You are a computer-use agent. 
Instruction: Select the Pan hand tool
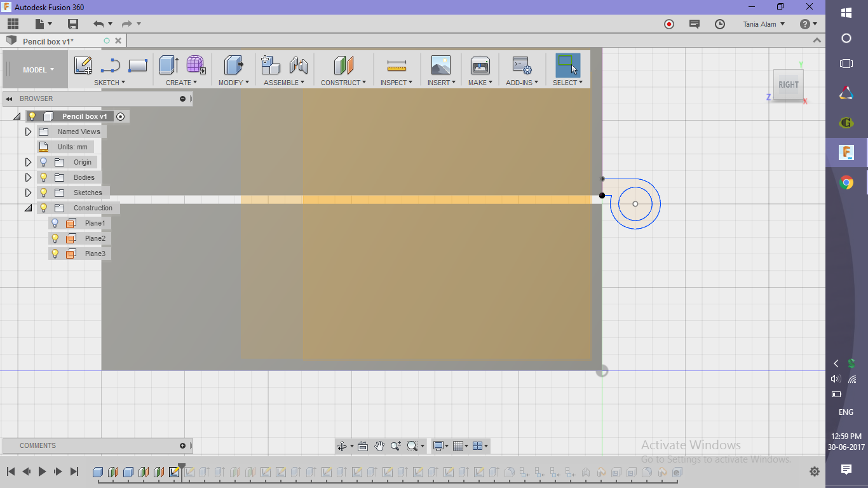pyautogui.click(x=379, y=446)
